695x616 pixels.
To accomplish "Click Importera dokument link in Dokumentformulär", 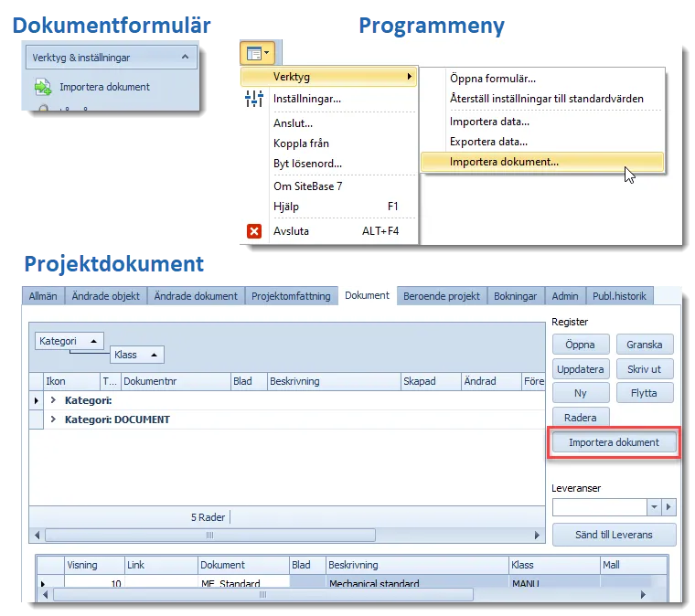I will 104,87.
